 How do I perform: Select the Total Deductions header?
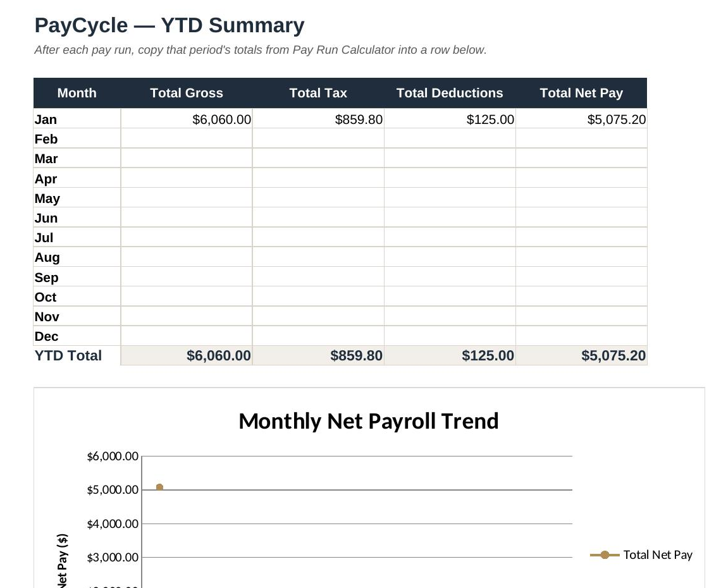(x=450, y=93)
